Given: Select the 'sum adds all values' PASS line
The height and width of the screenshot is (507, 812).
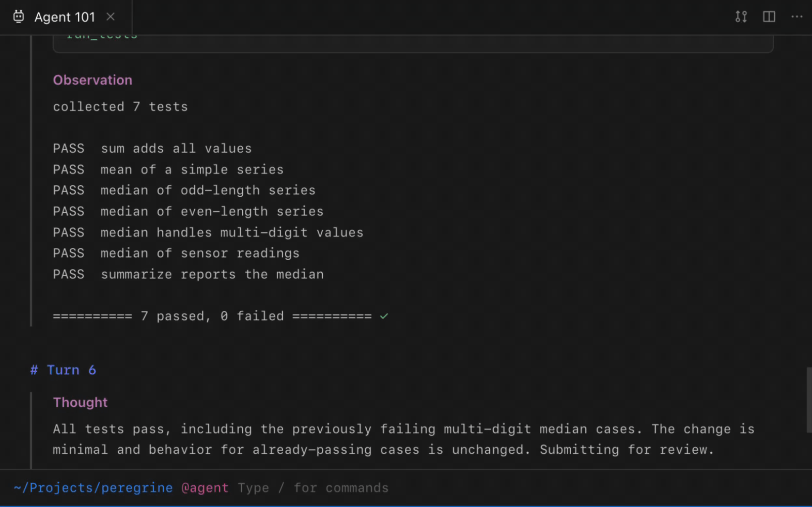Looking at the screenshot, I should (152, 148).
